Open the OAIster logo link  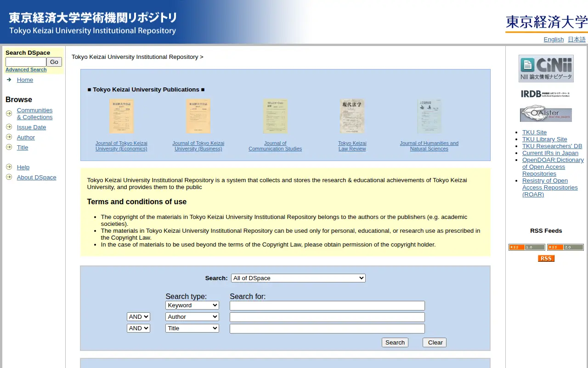coord(546,114)
